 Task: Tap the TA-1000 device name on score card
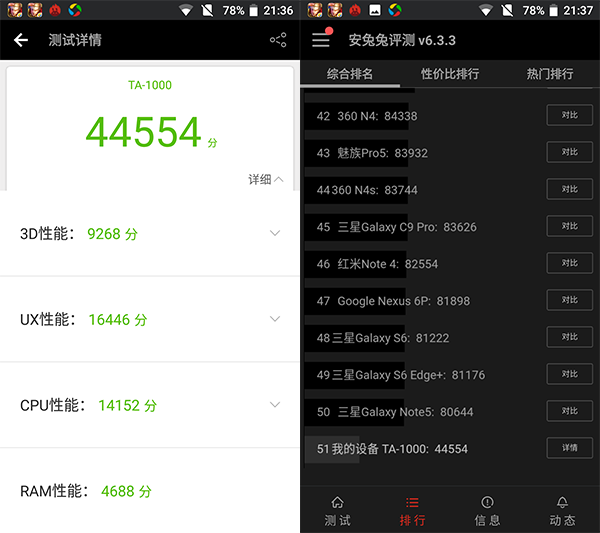click(x=150, y=85)
